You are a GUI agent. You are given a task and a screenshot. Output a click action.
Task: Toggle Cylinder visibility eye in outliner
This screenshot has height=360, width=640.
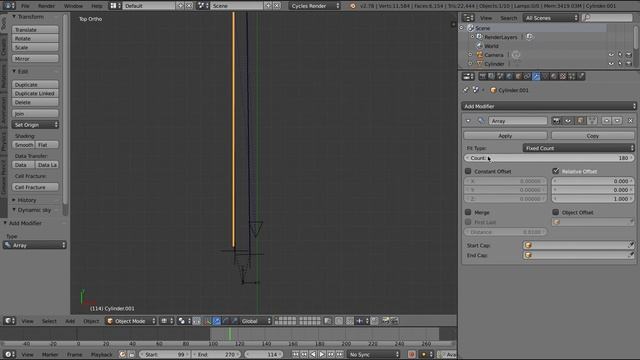[x=611, y=64]
